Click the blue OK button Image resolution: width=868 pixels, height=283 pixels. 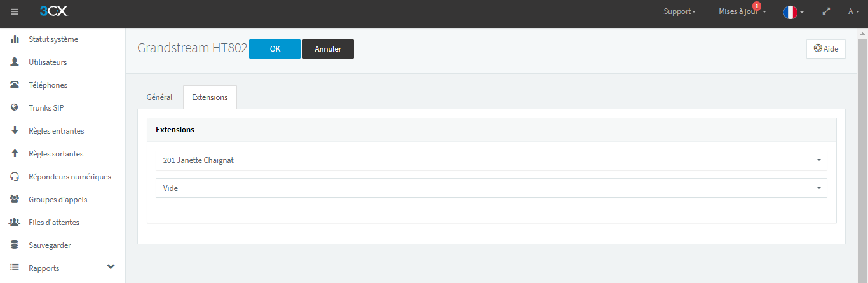click(x=275, y=49)
